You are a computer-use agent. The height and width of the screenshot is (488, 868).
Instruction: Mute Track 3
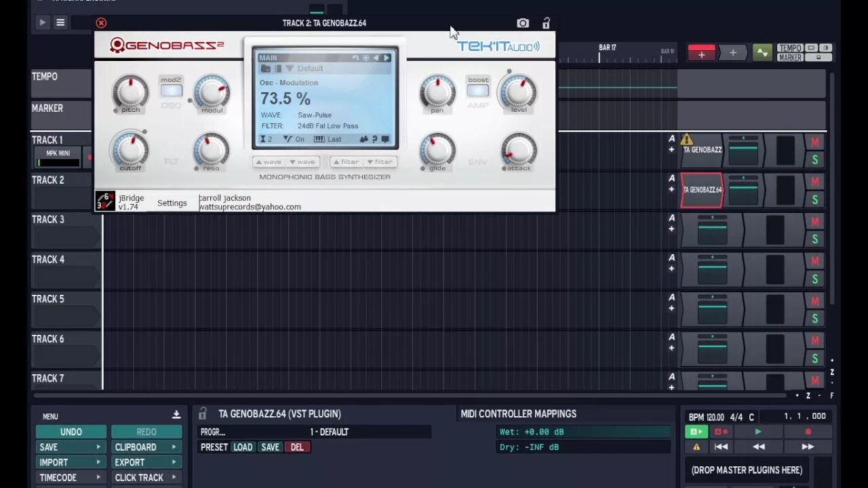click(814, 222)
